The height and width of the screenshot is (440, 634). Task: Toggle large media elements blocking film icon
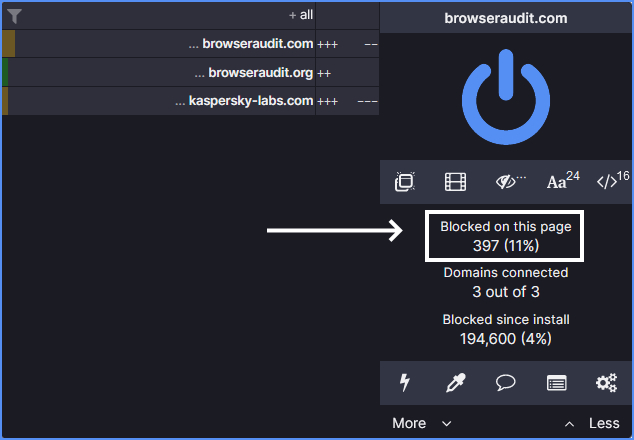455,182
